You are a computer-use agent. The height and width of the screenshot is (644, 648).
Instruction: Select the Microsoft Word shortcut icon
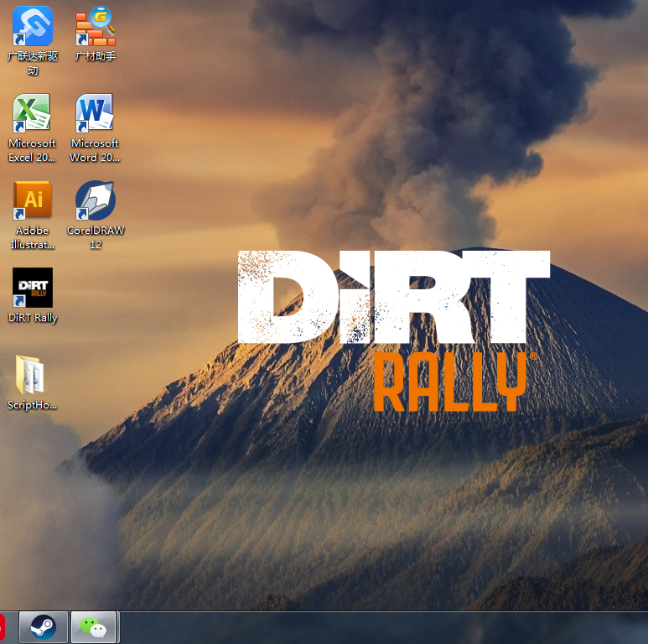click(x=94, y=113)
